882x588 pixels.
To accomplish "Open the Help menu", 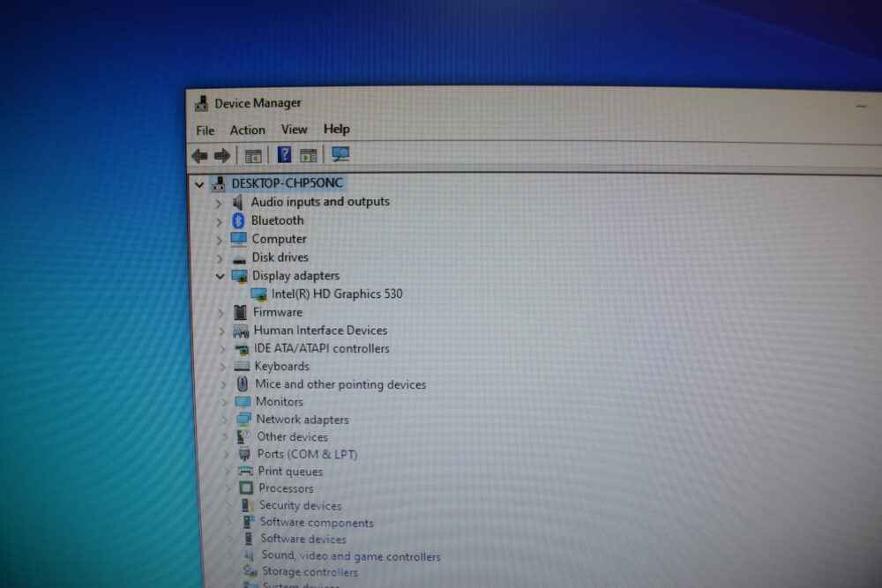I will 337,130.
